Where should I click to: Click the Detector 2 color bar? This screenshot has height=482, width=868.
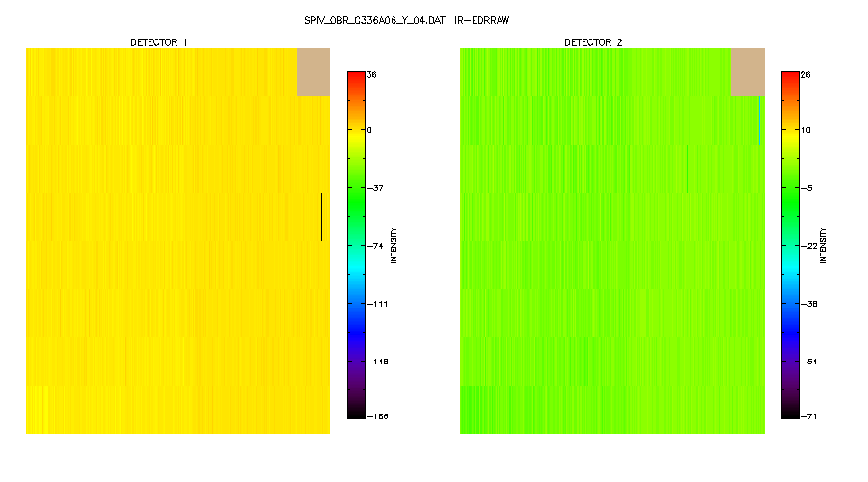tap(791, 245)
